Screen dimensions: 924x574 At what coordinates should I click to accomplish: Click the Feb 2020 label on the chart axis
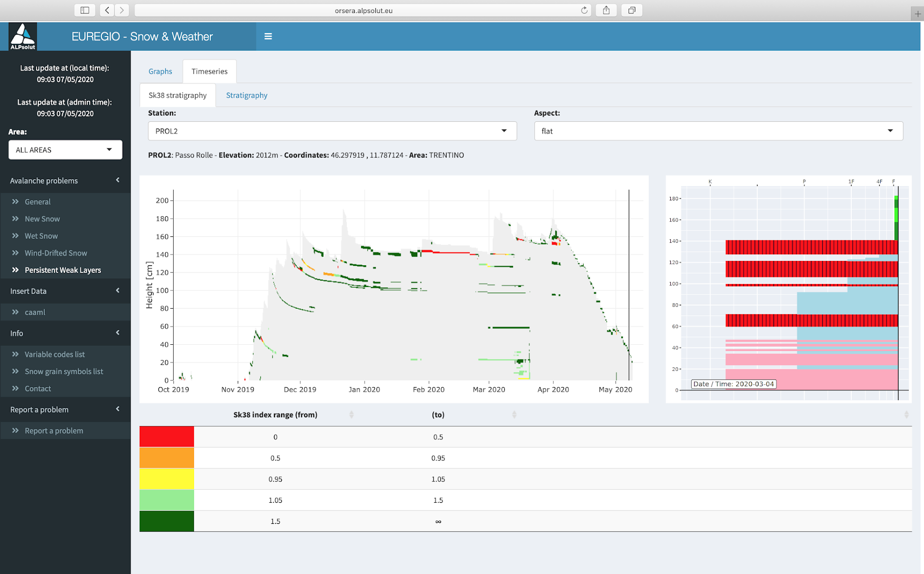(428, 390)
